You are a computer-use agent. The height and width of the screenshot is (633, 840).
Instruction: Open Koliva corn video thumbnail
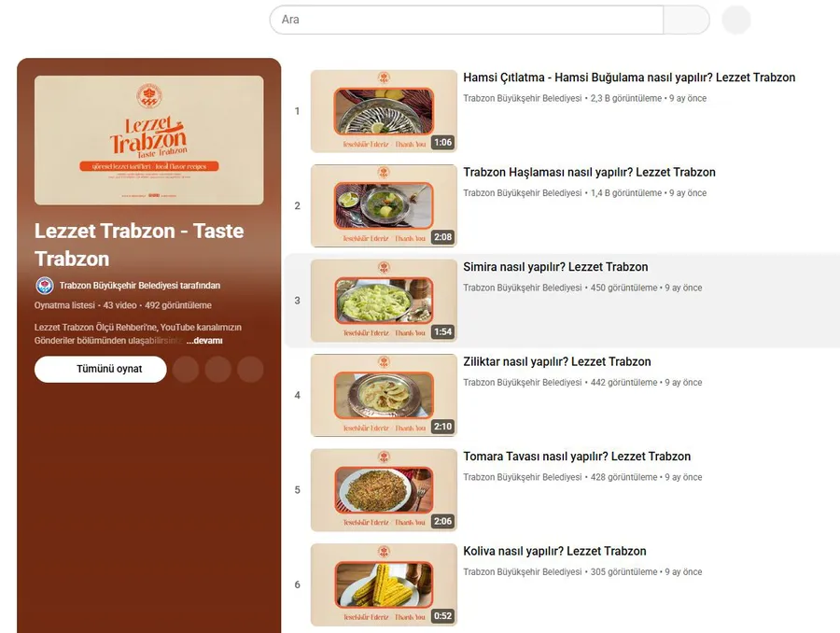click(x=384, y=584)
